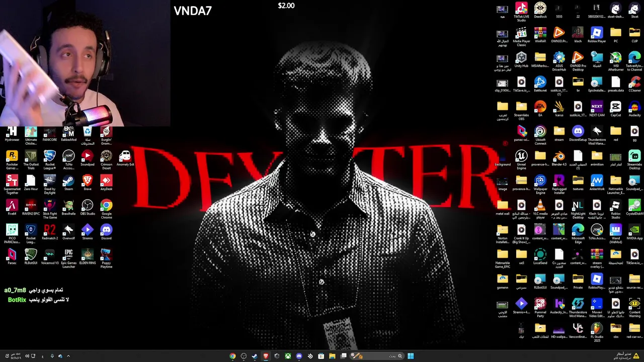
Task: Select the Recycle Bin icon
Action: pyautogui.click(x=88, y=136)
